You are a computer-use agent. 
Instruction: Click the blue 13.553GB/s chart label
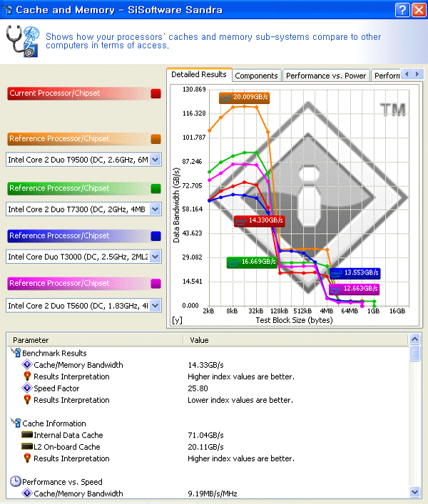coord(355,273)
